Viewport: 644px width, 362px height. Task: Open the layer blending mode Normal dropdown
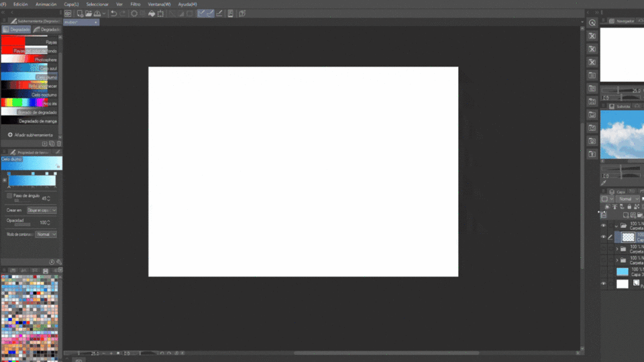628,199
